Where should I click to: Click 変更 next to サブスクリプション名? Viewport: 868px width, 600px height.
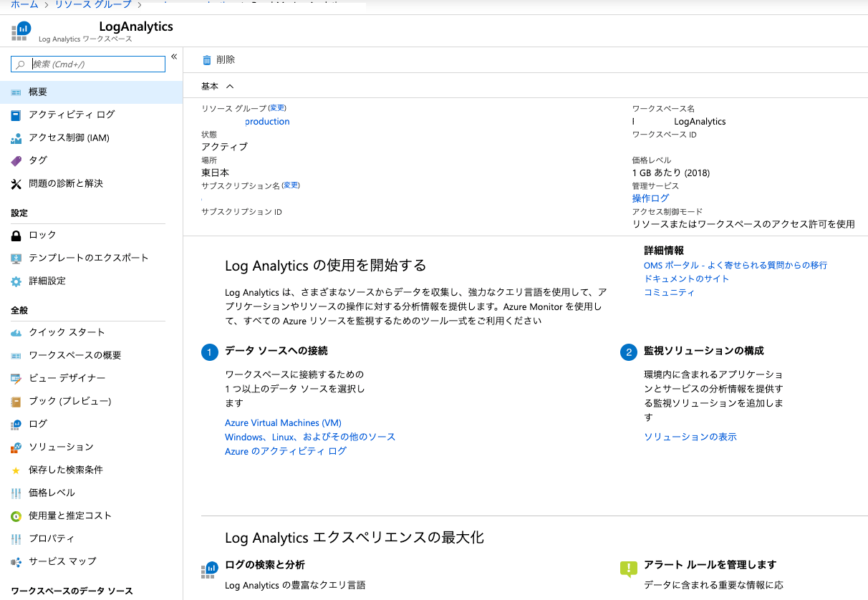coord(291,185)
